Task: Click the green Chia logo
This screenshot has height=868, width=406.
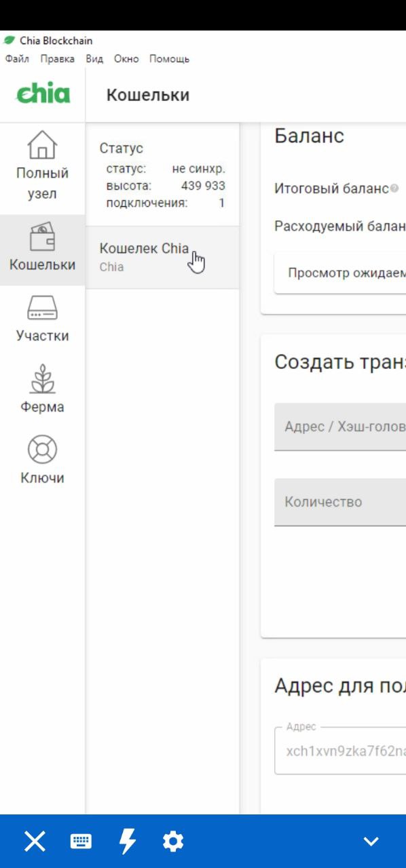Action: [x=43, y=94]
